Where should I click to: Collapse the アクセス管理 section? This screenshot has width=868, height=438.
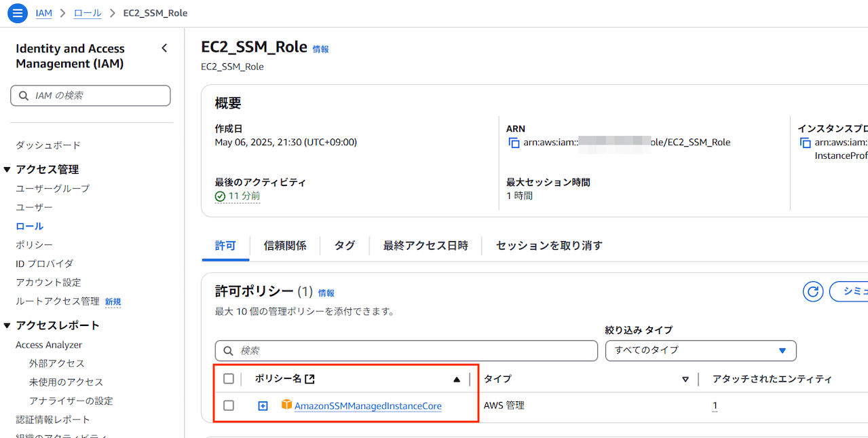pyautogui.click(x=7, y=170)
